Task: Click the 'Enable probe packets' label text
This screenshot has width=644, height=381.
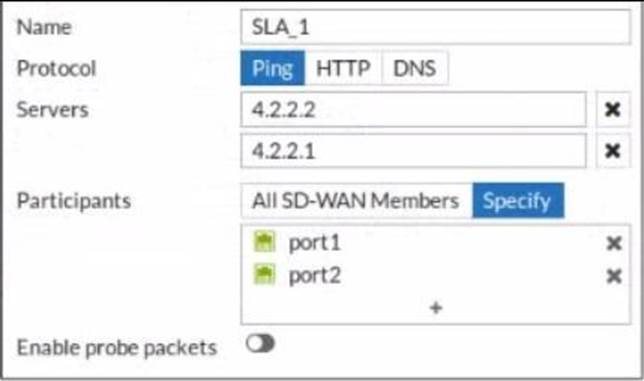Action: [x=117, y=348]
